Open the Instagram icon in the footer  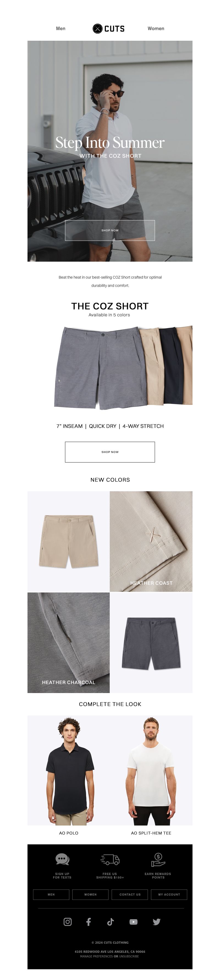(68, 921)
